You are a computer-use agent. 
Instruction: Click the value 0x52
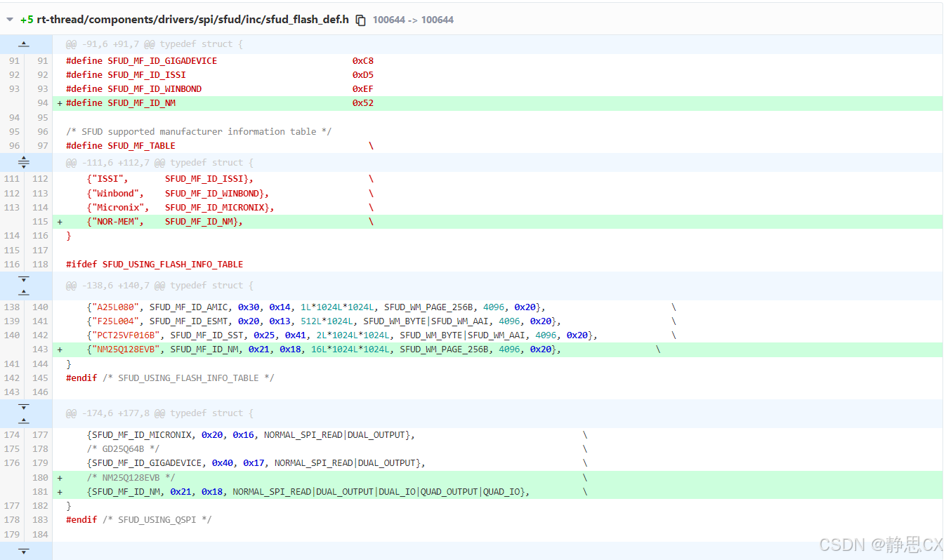[x=363, y=103]
